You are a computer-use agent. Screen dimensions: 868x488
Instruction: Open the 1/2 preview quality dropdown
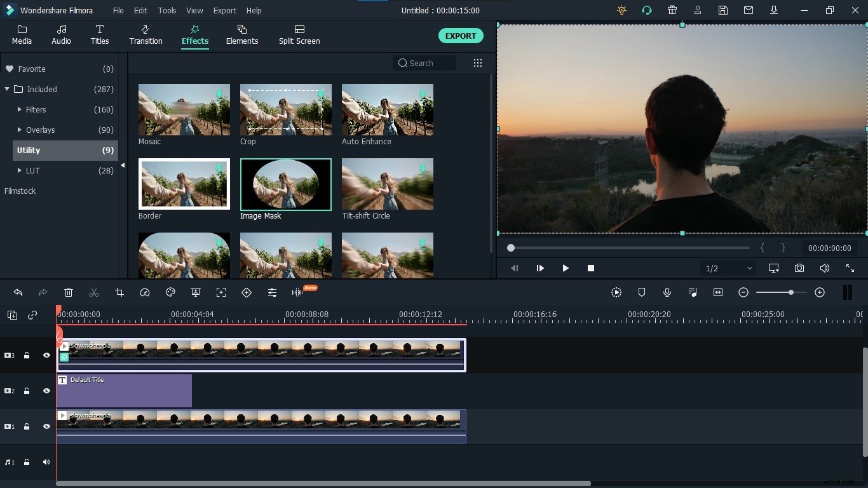coord(728,268)
